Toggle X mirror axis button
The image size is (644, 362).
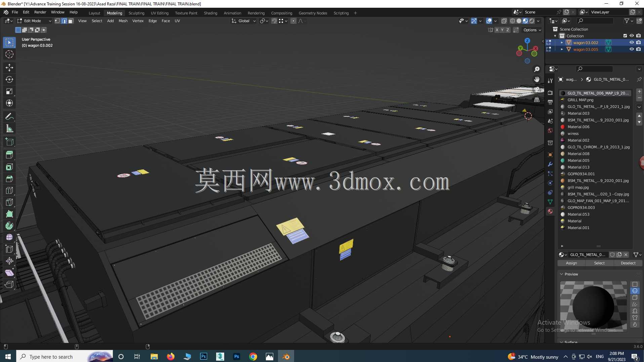coord(497,30)
